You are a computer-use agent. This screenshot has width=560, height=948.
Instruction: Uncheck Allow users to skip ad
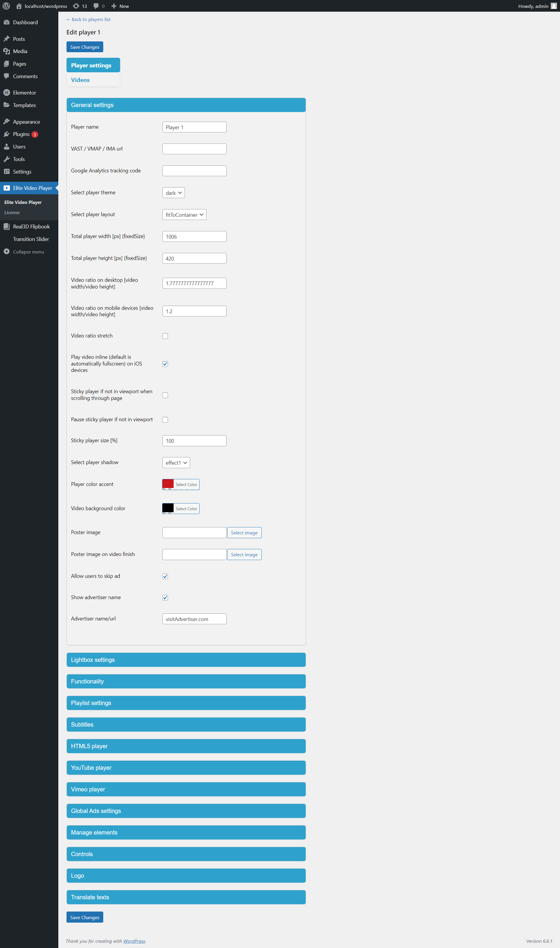pyautogui.click(x=165, y=576)
